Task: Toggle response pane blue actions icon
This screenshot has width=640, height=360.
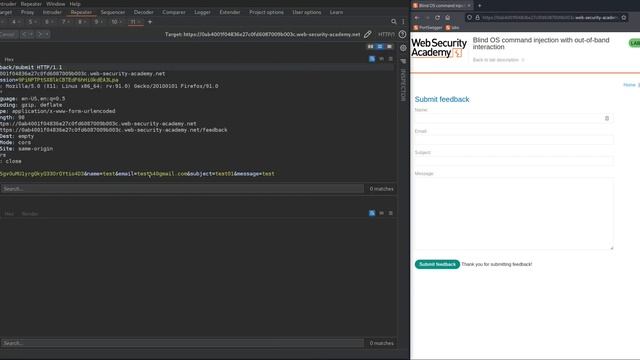Action: pyautogui.click(x=372, y=213)
